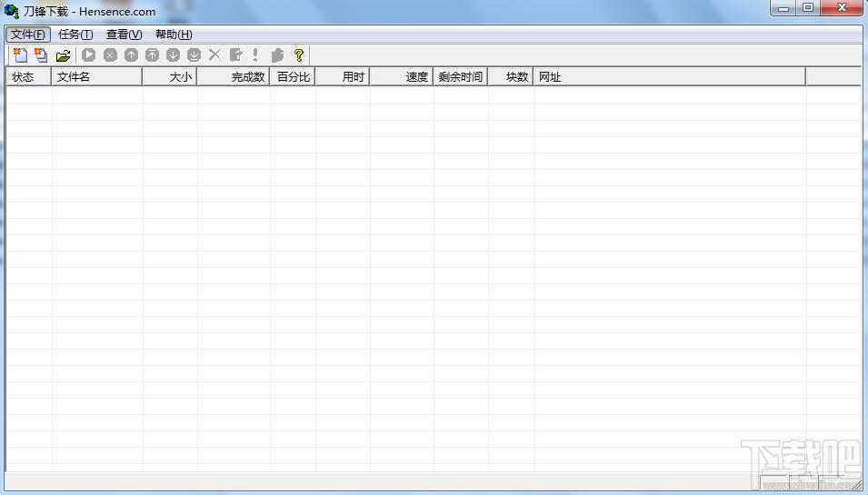Sort by the 速度 column header
The height and width of the screenshot is (495, 868).
pyautogui.click(x=402, y=77)
